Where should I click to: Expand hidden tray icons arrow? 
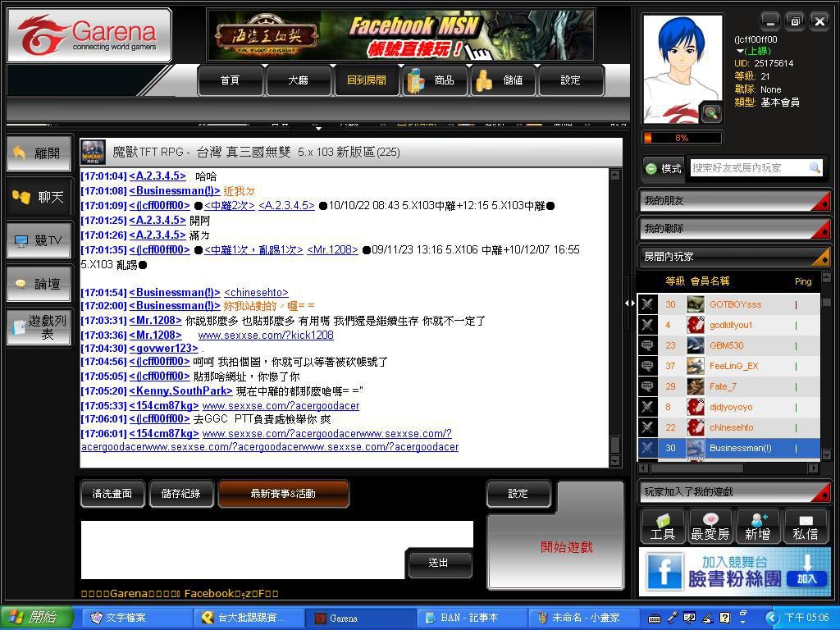click(x=771, y=619)
